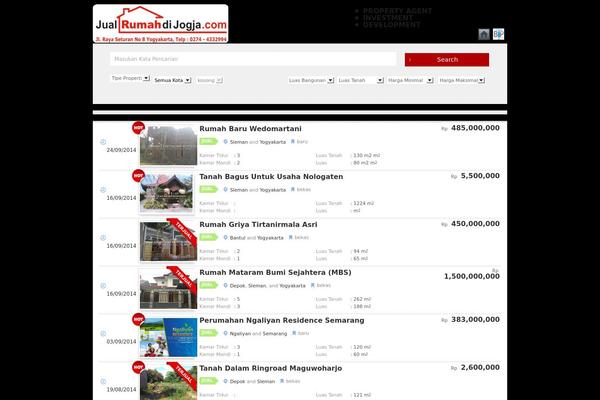This screenshot has width=600, height=400.
Task: Open the kosong dropdown
Action: [209, 80]
